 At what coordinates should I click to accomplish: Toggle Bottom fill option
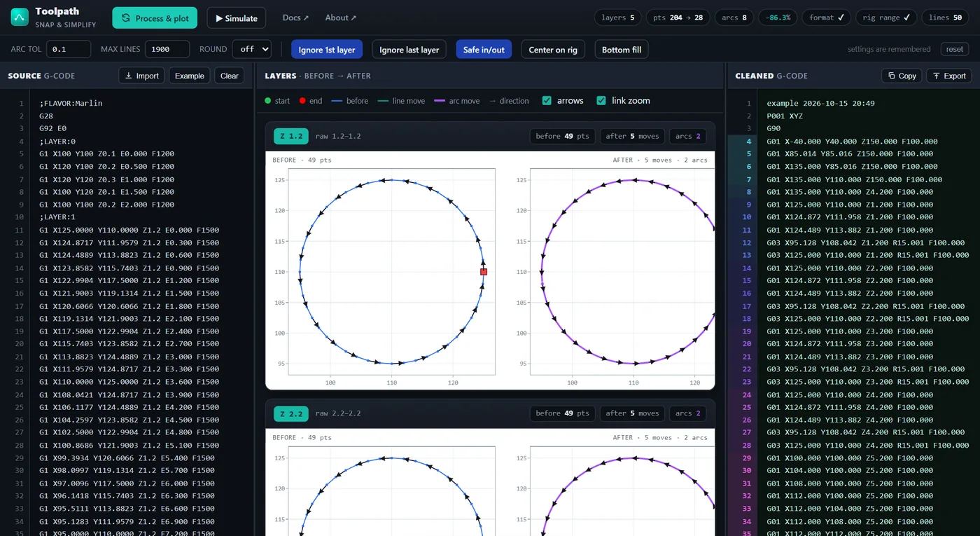point(622,49)
